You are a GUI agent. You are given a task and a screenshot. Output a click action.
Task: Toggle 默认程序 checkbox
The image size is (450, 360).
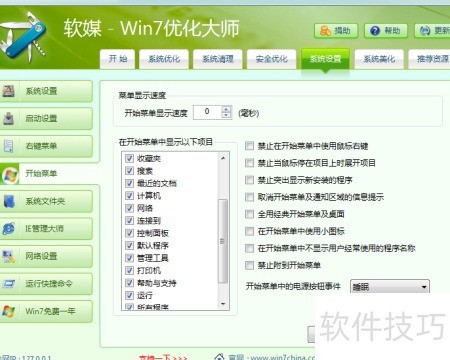(x=129, y=246)
